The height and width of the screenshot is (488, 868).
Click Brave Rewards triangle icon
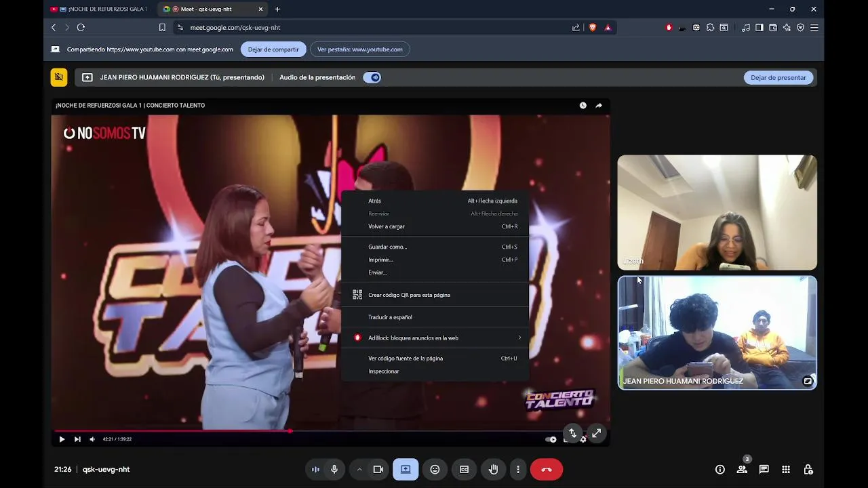tap(608, 27)
